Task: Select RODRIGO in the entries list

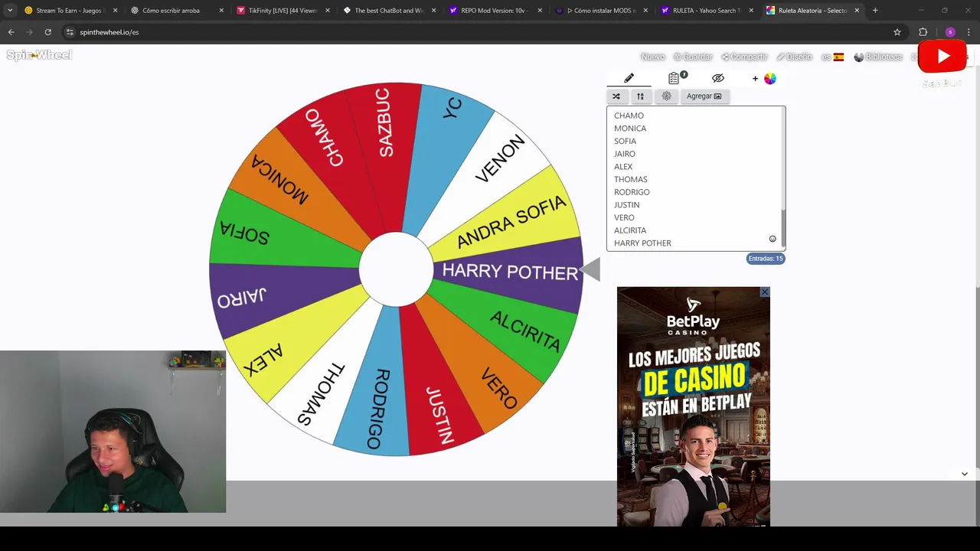Action: 632,192
